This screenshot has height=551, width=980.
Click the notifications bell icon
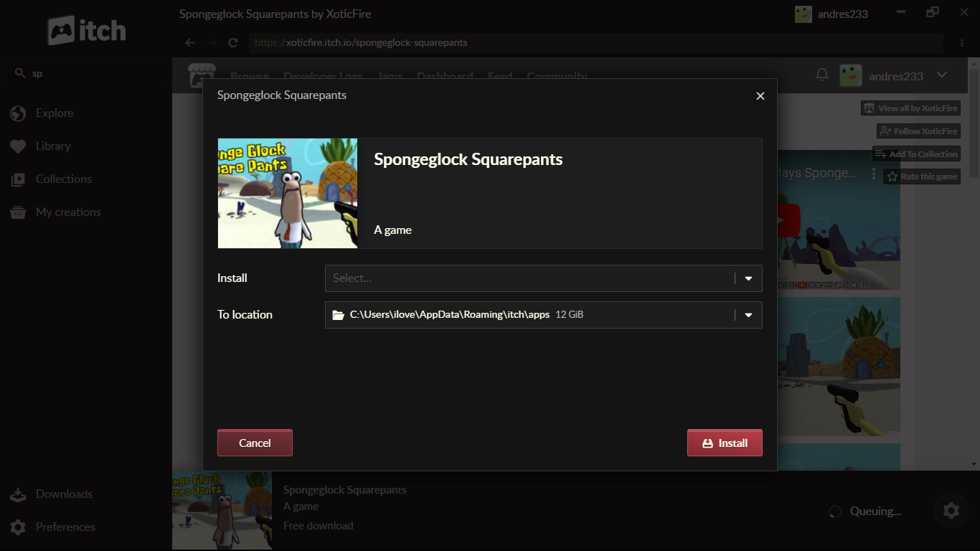point(822,75)
